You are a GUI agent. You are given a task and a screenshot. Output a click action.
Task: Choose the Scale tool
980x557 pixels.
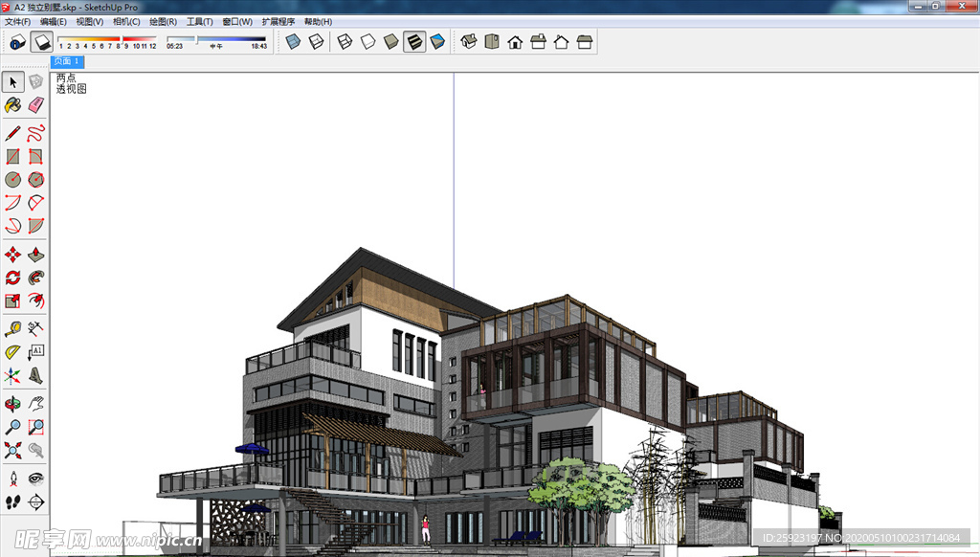[13, 301]
